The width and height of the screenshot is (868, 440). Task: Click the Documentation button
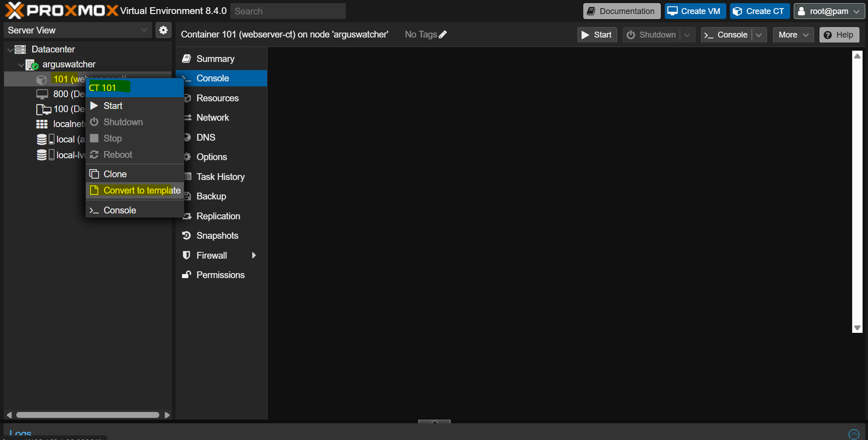tap(622, 11)
